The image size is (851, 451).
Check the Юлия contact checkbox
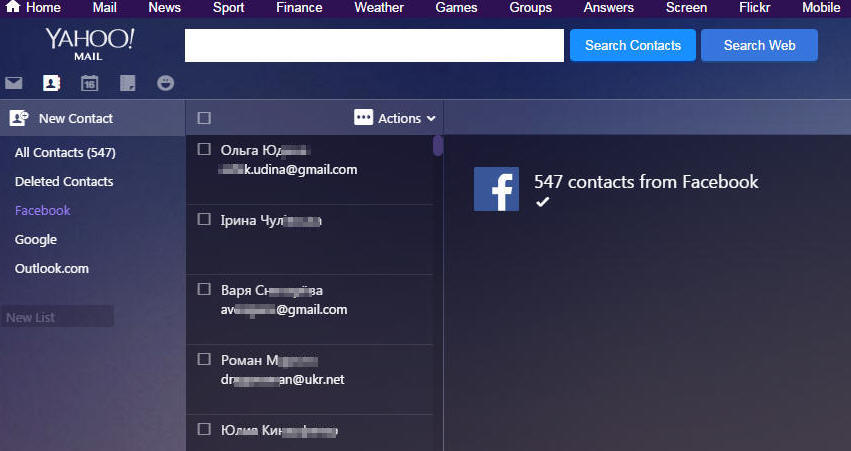point(204,429)
